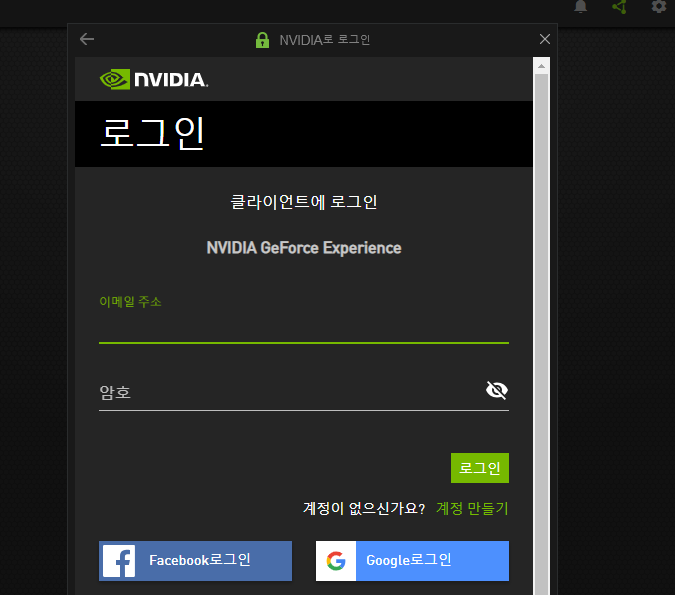Click the 'NVIDIA로 로그인' dialog title
This screenshot has width=675, height=595.
(325, 40)
